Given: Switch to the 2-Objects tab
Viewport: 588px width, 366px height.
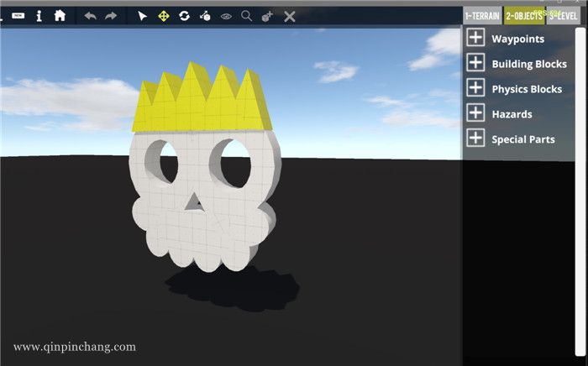Looking at the screenshot, I should [524, 16].
